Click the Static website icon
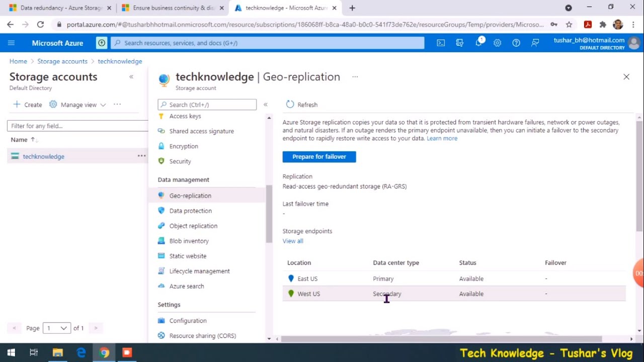Image resolution: width=644 pixels, height=362 pixels. [162, 256]
